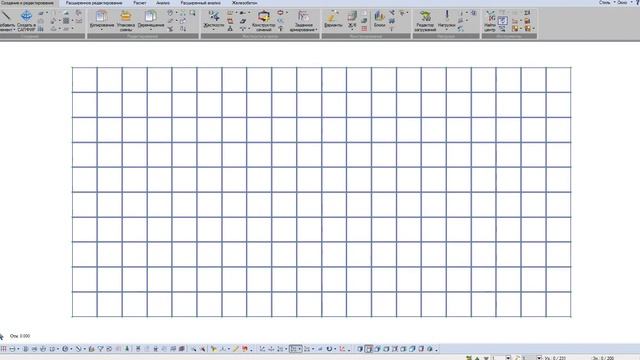Viewport: 640px width, 360px height.
Task: Click the Варианты icon
Action: click(333, 16)
